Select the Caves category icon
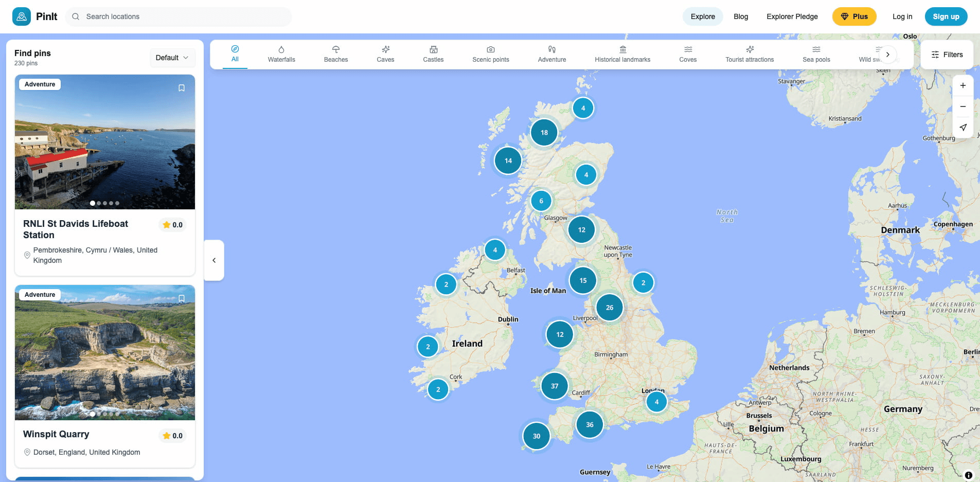Screen dimensions: 980x482 tap(385, 49)
